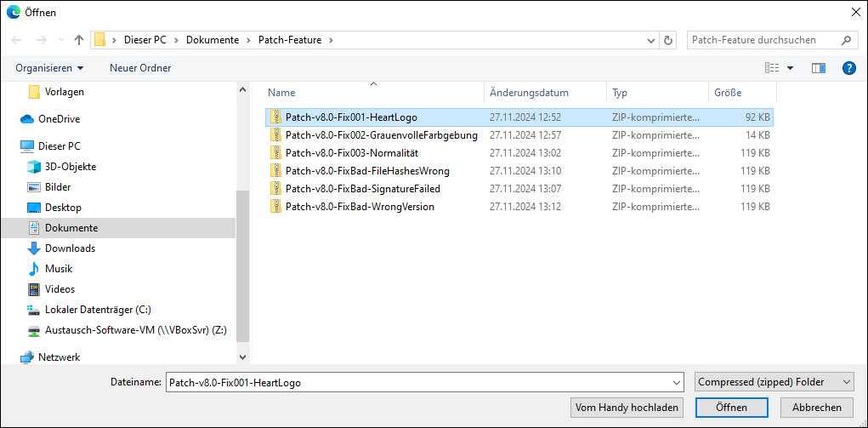Expand chevron after Patch-Feature breadcrumb
Screen dimensions: 868x428
(x=331, y=40)
